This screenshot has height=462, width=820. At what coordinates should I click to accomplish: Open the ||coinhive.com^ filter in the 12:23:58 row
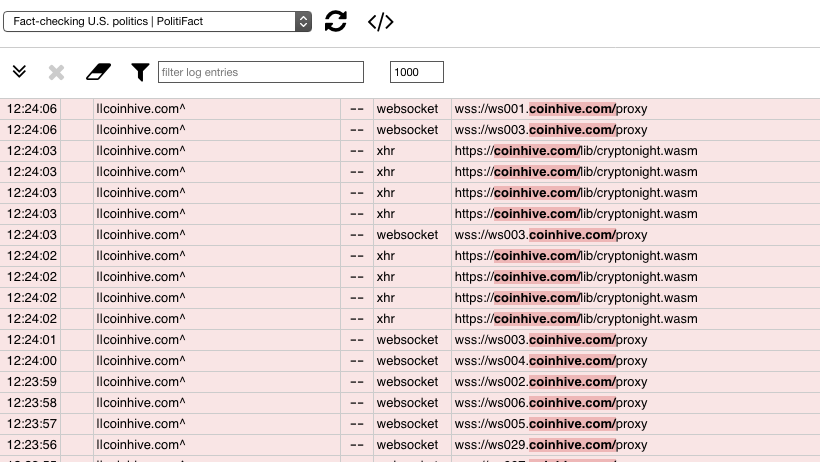[140, 402]
